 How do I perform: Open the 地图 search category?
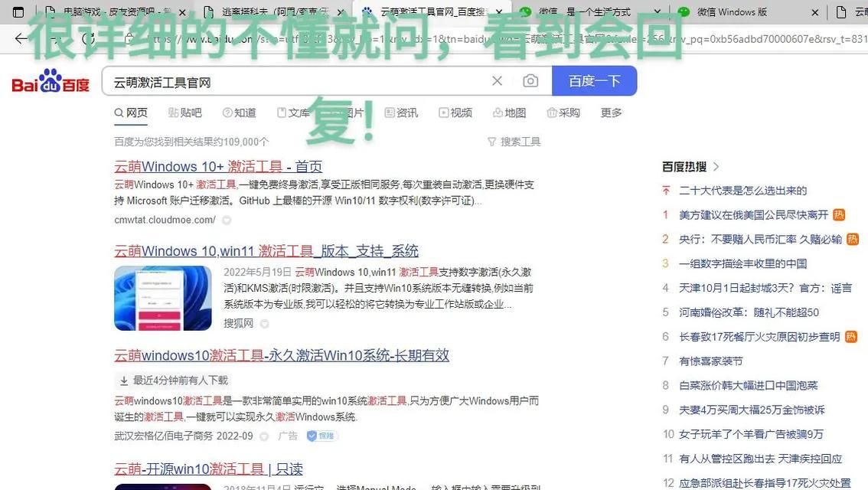(509, 113)
